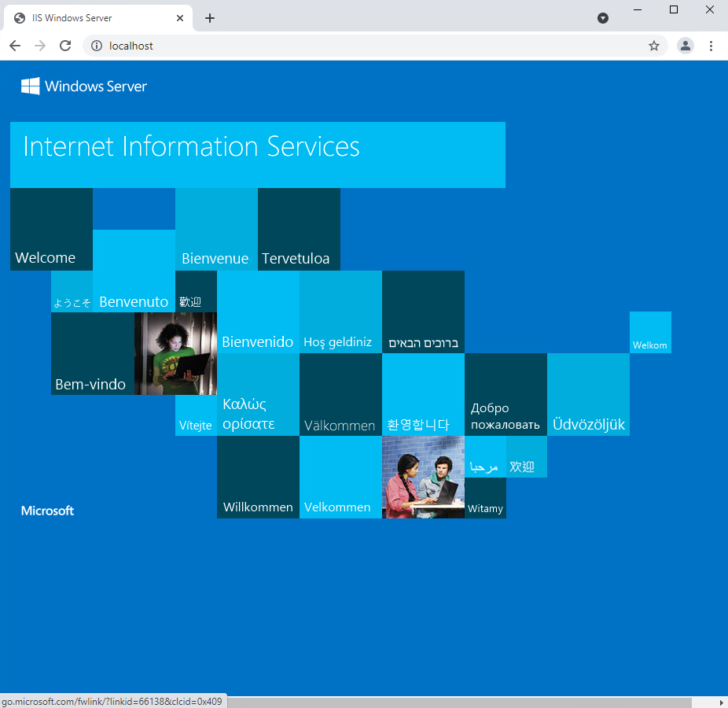
Task: Click the Benvenuto tile
Action: point(134,271)
